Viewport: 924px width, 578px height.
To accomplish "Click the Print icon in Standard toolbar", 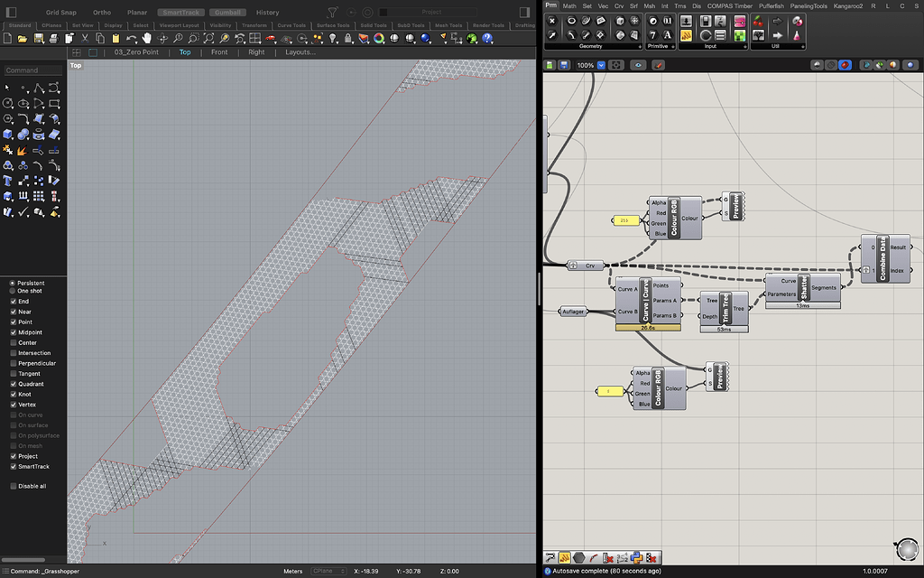I will click(56, 38).
